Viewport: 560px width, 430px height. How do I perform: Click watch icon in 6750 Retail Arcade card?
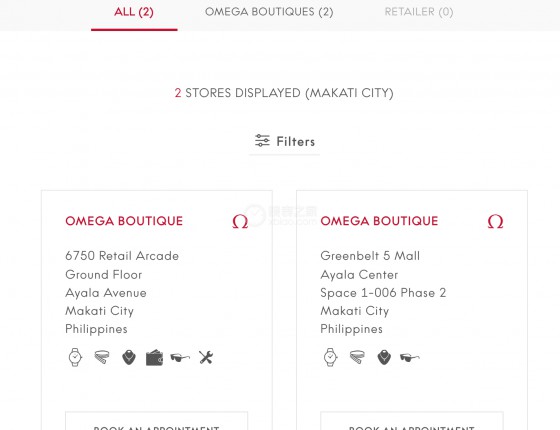[x=75, y=357]
